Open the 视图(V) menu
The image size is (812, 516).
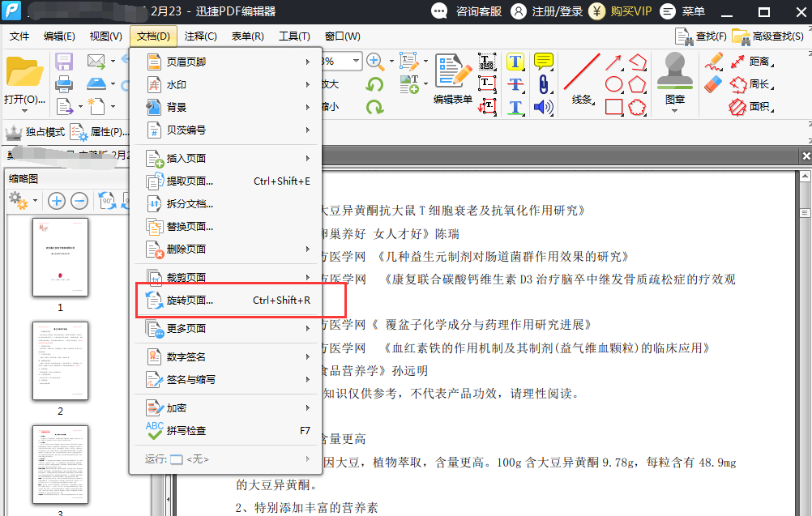click(x=105, y=36)
